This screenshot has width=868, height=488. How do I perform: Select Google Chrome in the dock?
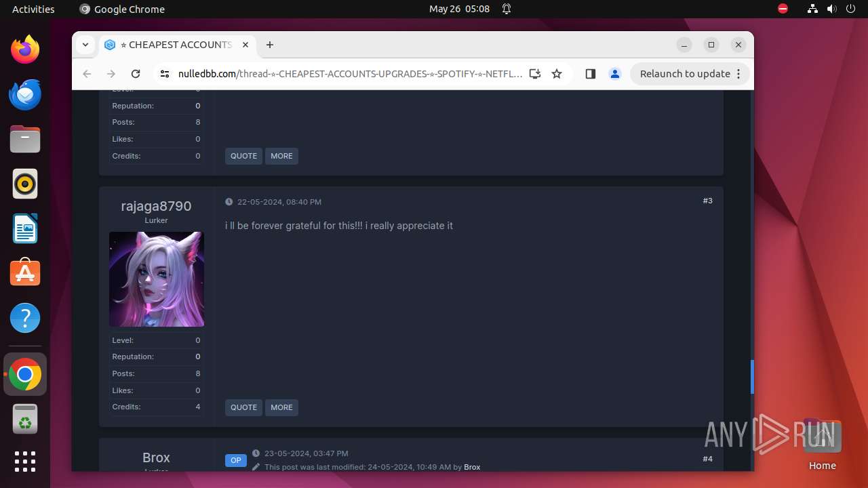(x=25, y=374)
